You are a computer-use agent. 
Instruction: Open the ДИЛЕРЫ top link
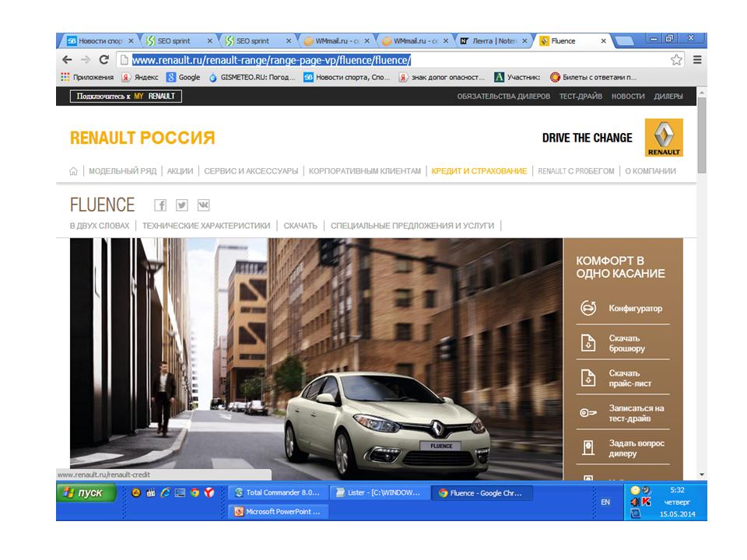pyautogui.click(x=668, y=96)
